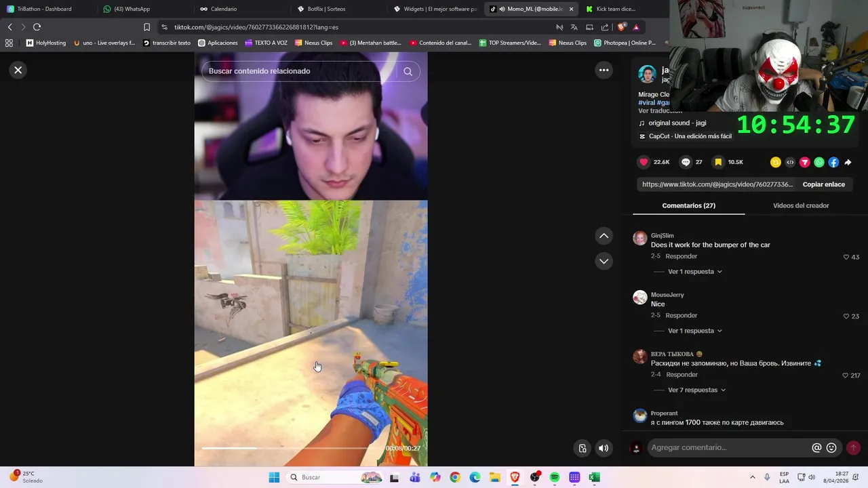Toggle auto-scroll button beside volume
868x488 pixels.
click(x=582, y=448)
